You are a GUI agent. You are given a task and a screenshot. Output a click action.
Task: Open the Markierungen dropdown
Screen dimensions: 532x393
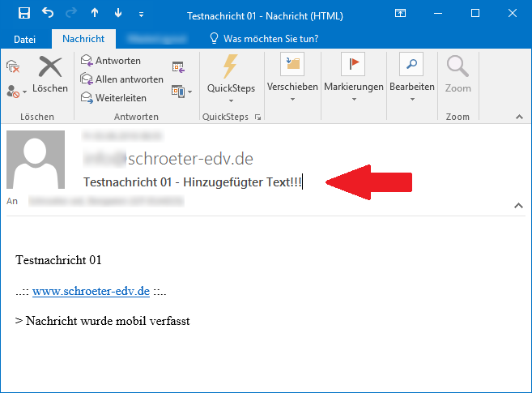tap(353, 79)
